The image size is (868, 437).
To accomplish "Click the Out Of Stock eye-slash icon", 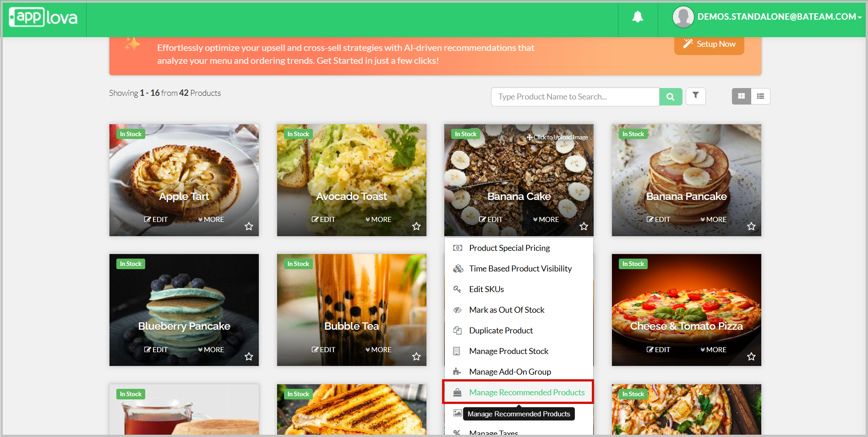I will point(457,310).
